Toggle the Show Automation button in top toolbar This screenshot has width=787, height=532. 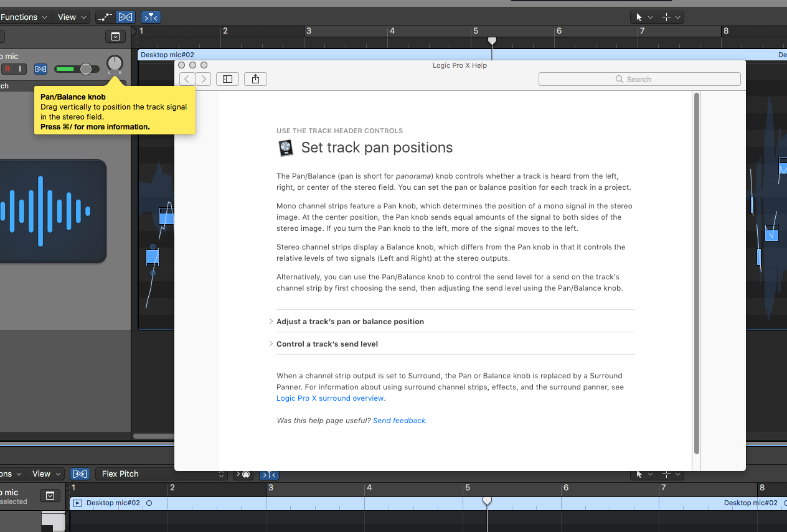[105, 17]
